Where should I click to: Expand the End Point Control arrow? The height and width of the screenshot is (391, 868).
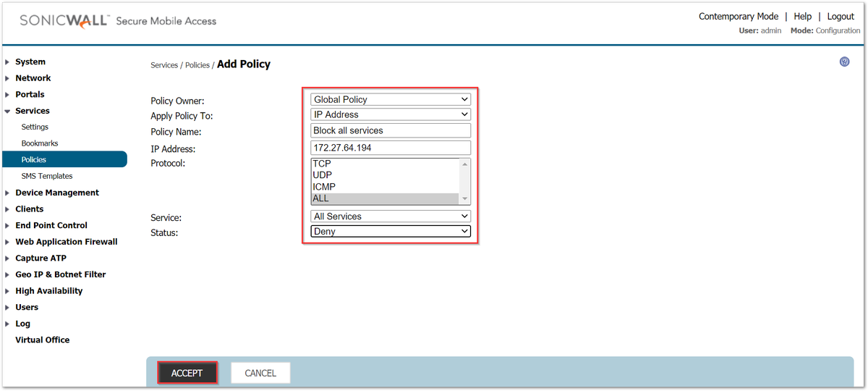[7, 226]
